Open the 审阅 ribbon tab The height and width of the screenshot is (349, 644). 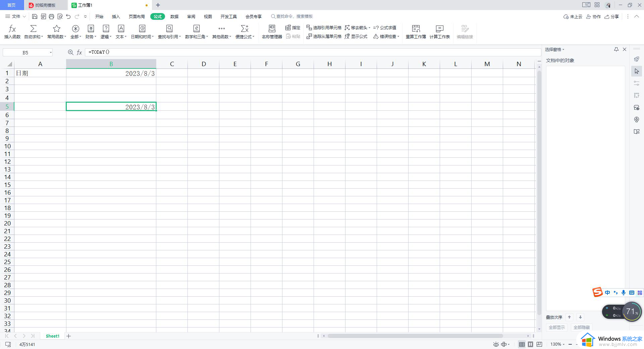191,16
